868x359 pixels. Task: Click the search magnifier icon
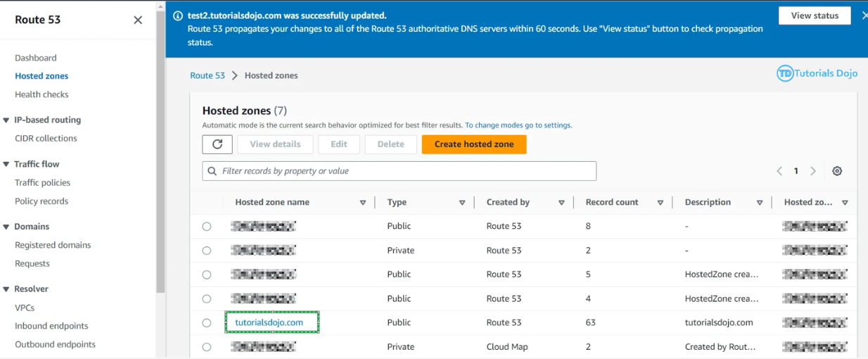[212, 171]
